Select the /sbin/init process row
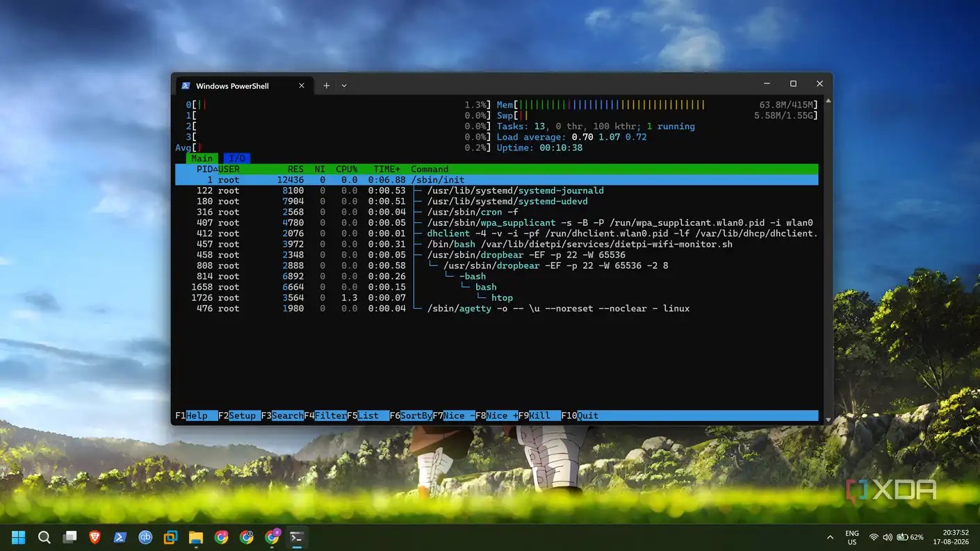980x551 pixels. tap(496, 180)
